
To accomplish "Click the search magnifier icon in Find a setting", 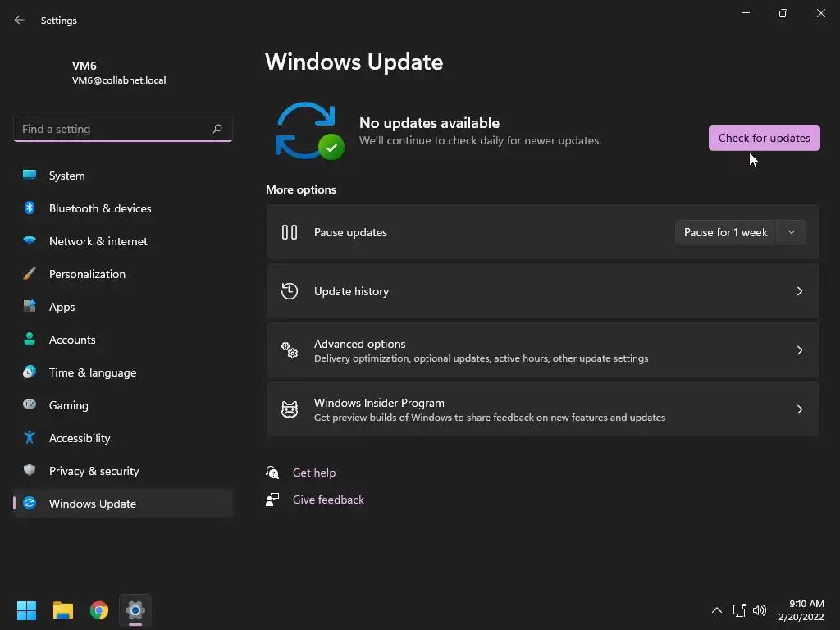I will click(x=217, y=129).
